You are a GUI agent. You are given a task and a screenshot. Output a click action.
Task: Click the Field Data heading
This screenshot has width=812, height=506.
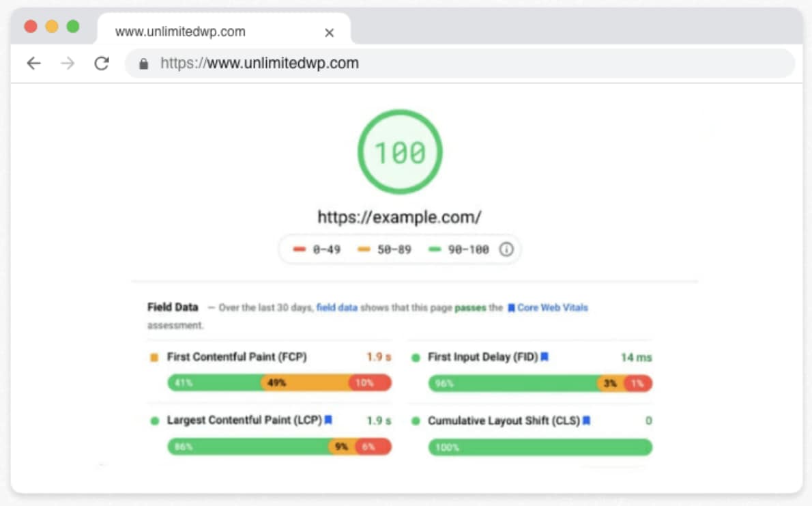pos(173,307)
